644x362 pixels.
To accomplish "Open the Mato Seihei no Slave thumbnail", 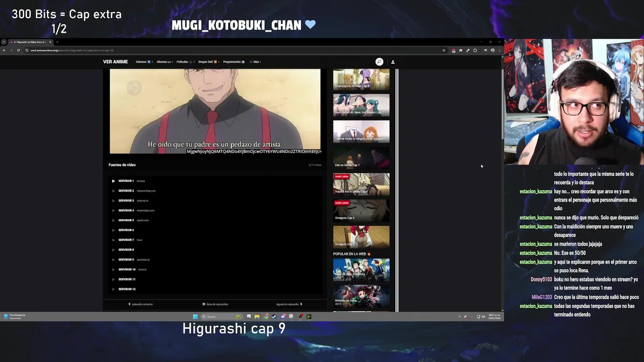I will [361, 105].
